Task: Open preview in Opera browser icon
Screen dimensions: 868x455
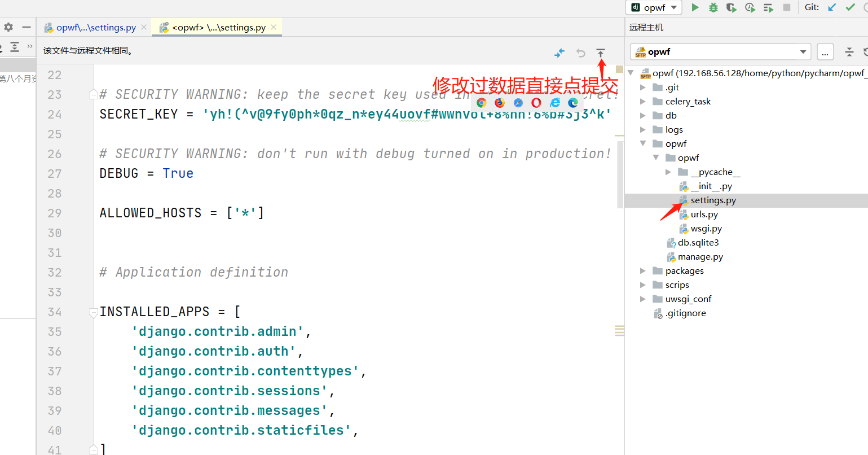Action: (536, 102)
